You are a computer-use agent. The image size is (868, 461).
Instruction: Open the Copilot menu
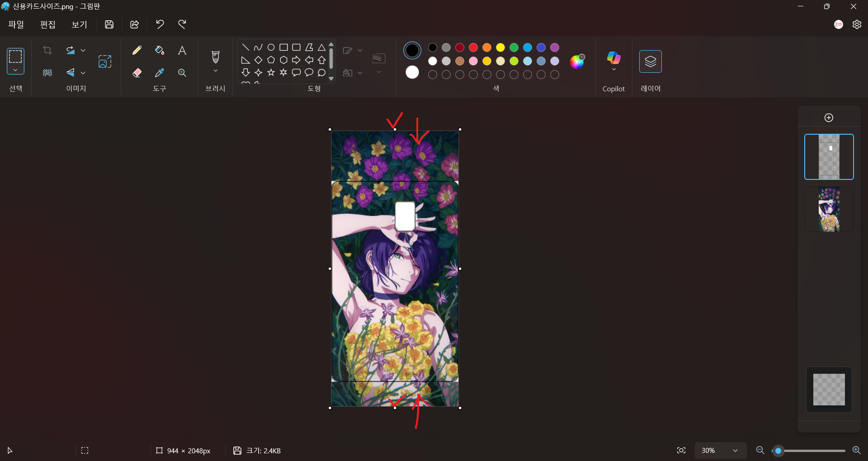click(x=613, y=61)
